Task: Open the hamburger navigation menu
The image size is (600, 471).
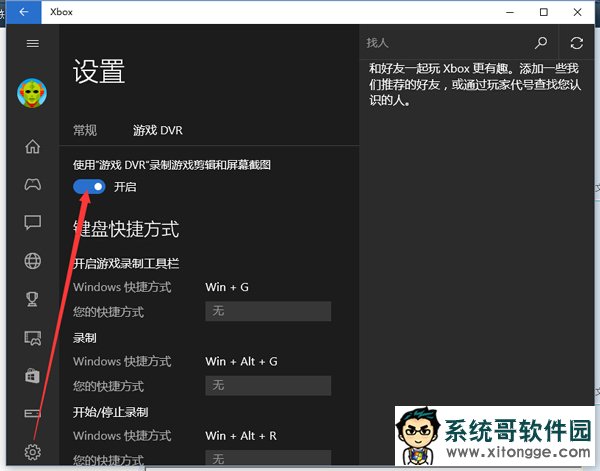Action: point(33,44)
